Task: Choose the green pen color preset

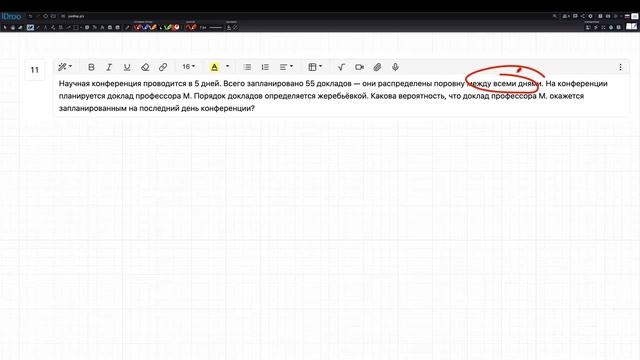Action: coord(167,27)
